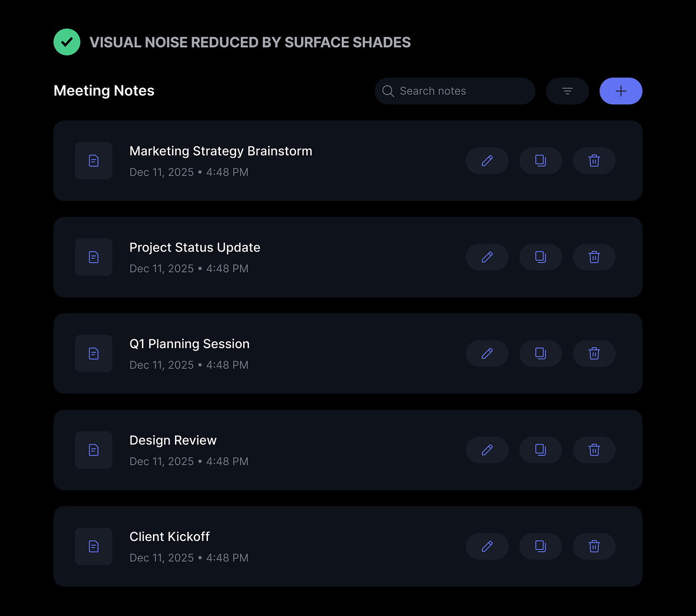Edit the Marketing Strategy Brainstorm note
Viewport: 696px width, 616px height.
(487, 161)
